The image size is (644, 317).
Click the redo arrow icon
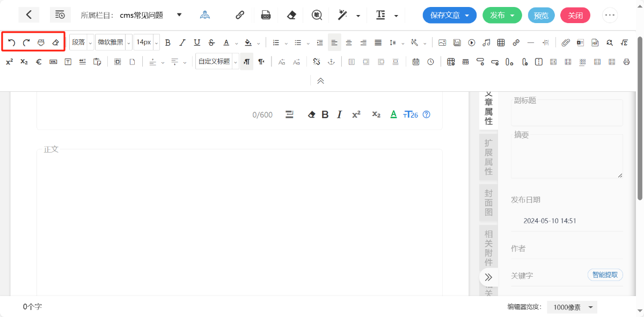click(26, 42)
